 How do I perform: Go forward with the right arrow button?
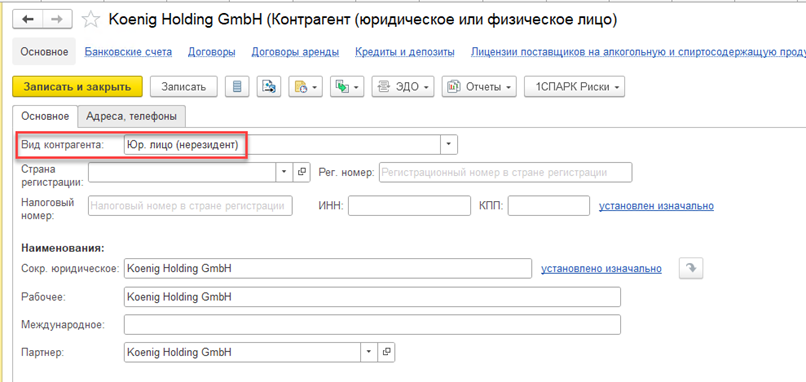pos(58,19)
